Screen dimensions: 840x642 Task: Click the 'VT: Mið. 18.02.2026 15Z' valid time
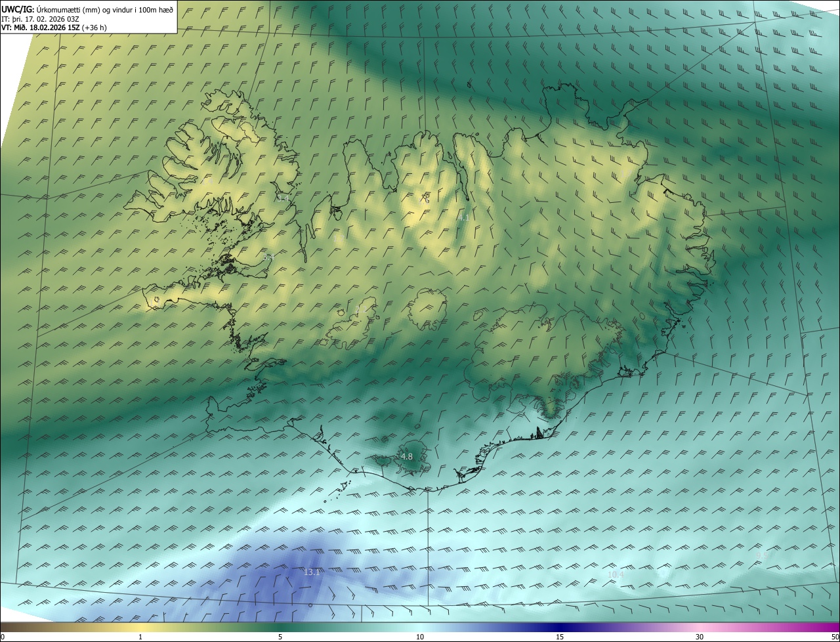tap(40, 28)
